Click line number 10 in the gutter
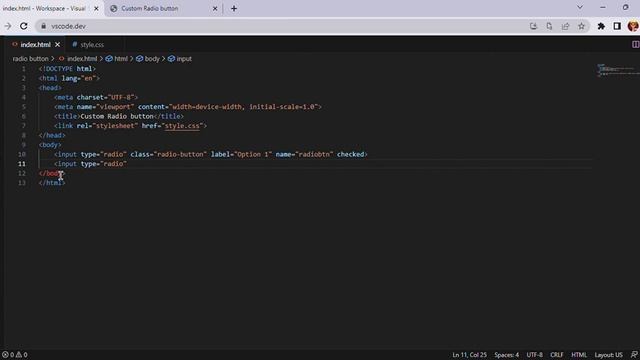 22,154
